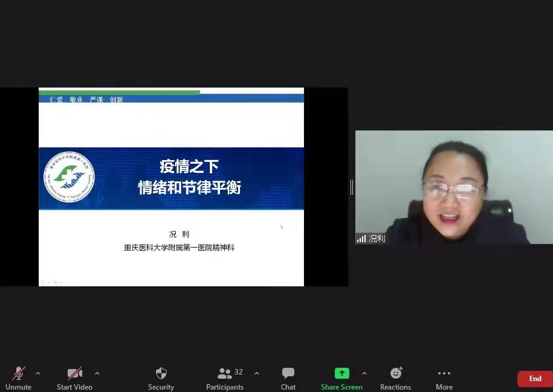This screenshot has width=553, height=392.
Task: Expand video options arrow beside Start Video
Action: click(x=97, y=373)
